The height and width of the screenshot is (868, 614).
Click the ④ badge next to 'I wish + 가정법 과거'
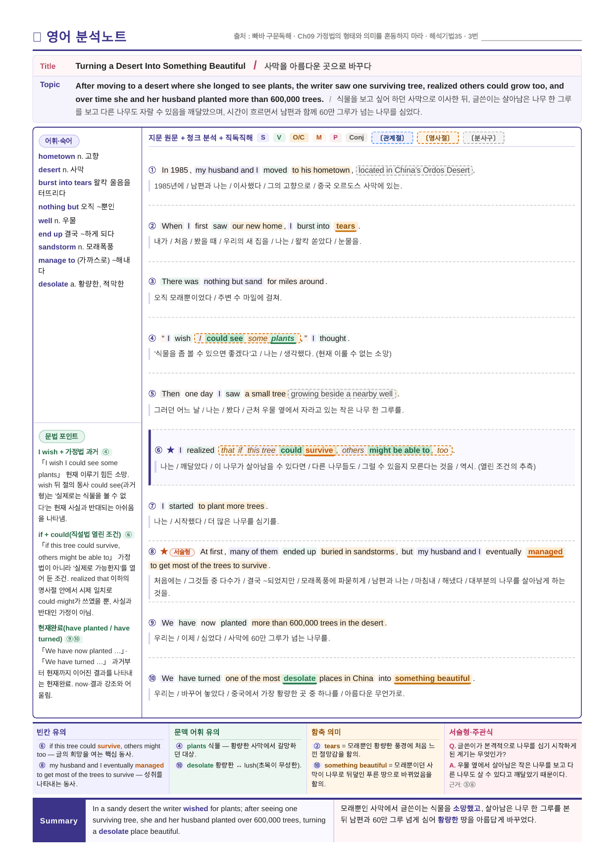point(106,452)
